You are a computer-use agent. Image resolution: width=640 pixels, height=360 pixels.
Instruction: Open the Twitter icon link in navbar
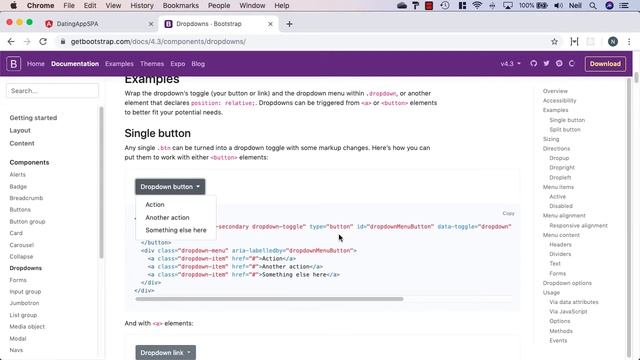(x=546, y=64)
